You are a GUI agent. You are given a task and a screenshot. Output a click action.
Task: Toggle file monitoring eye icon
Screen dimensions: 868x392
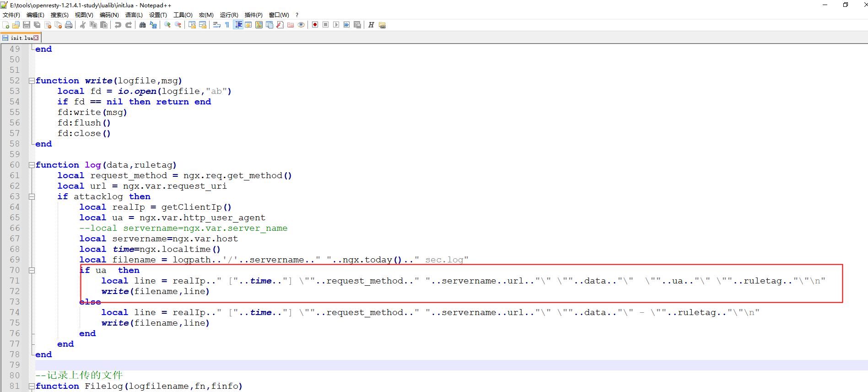point(301,25)
